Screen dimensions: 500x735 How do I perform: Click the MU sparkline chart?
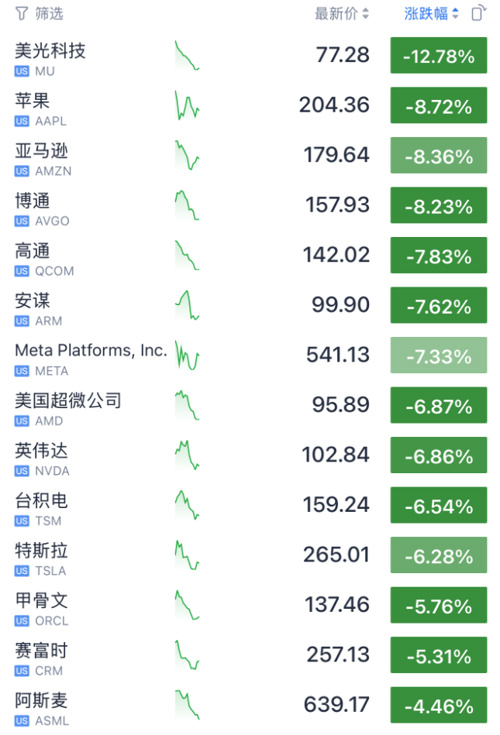click(x=187, y=56)
